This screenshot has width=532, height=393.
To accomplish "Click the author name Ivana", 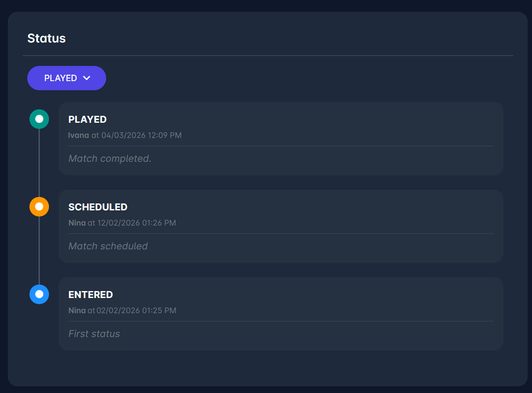I will tap(78, 135).
